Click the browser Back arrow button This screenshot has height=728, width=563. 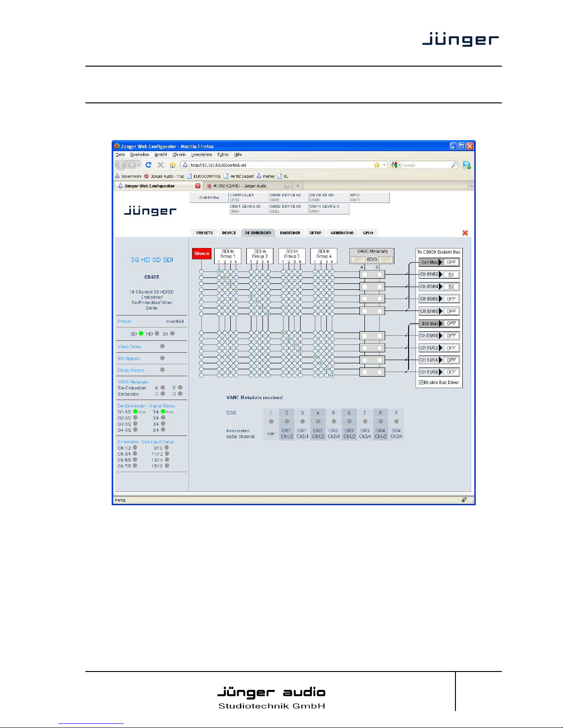(x=121, y=165)
